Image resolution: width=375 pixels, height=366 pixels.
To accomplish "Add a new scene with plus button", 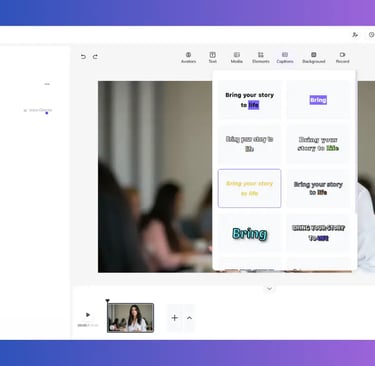I will coord(174,318).
